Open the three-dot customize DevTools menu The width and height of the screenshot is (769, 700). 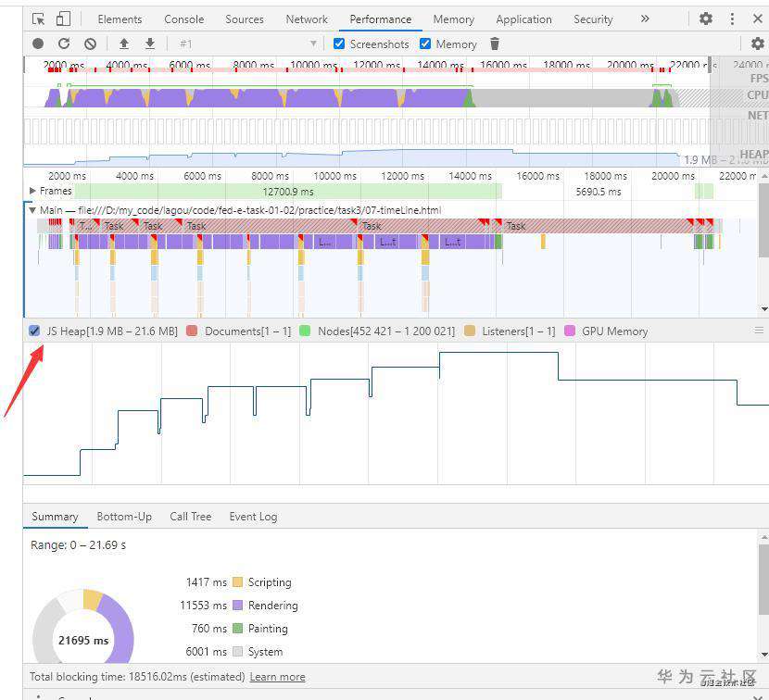click(732, 19)
